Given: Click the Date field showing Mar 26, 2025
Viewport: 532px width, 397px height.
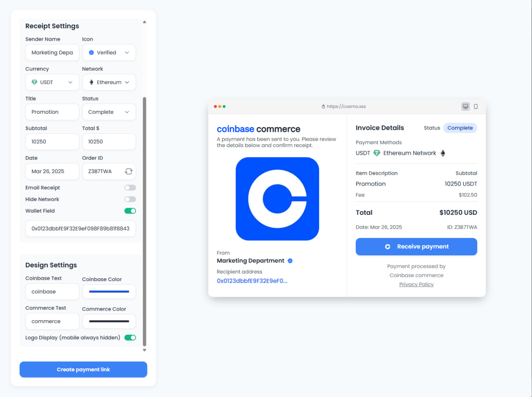Looking at the screenshot, I should 52,172.
